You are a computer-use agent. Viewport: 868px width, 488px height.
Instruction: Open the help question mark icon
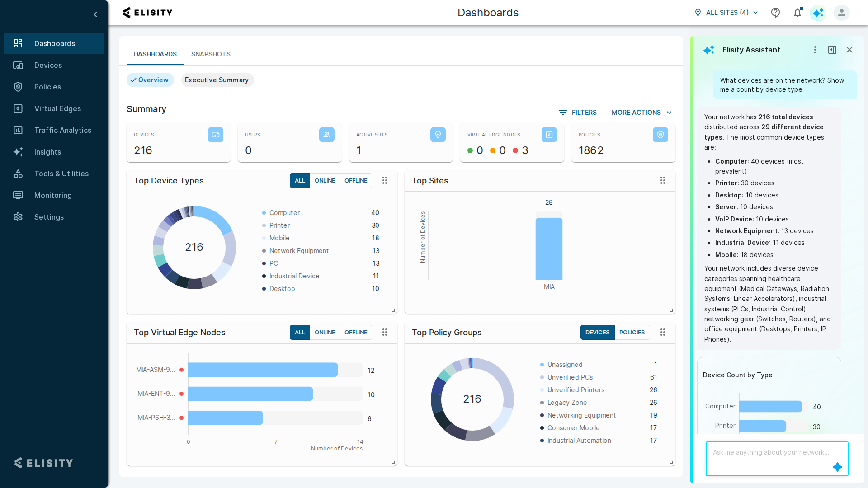tap(775, 13)
